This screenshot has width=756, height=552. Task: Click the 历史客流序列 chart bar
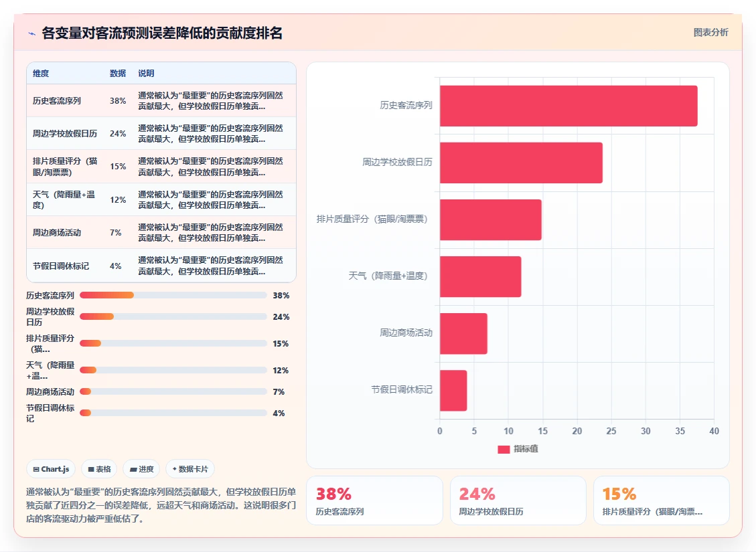pos(569,106)
